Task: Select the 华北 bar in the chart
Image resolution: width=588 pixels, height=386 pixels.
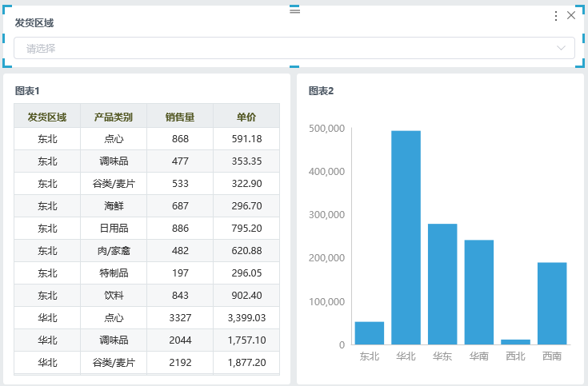Action: pos(406,237)
